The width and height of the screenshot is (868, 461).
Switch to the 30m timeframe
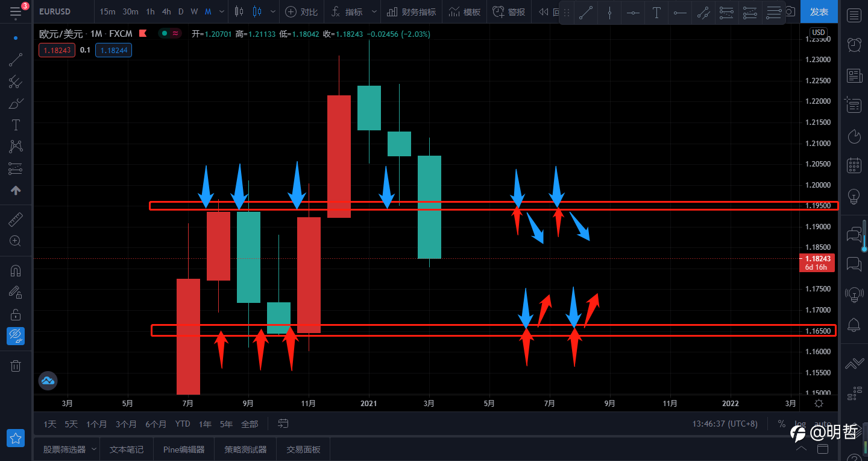[130, 11]
